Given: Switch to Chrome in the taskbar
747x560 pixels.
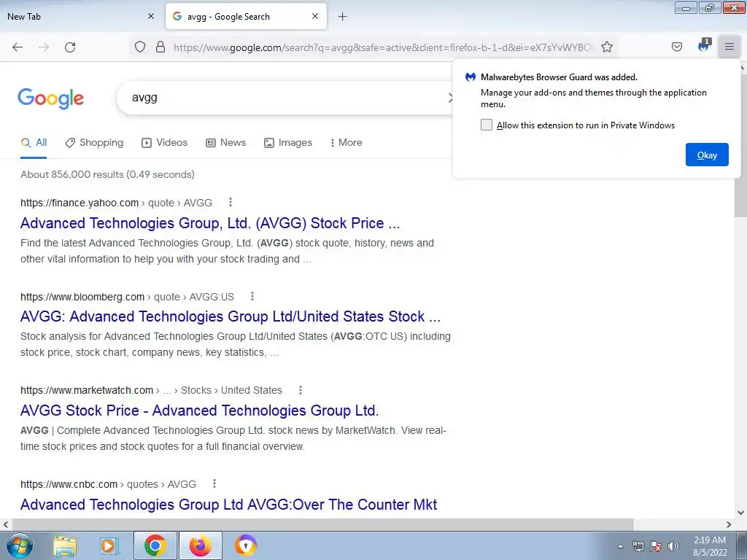Looking at the screenshot, I should point(155,545).
